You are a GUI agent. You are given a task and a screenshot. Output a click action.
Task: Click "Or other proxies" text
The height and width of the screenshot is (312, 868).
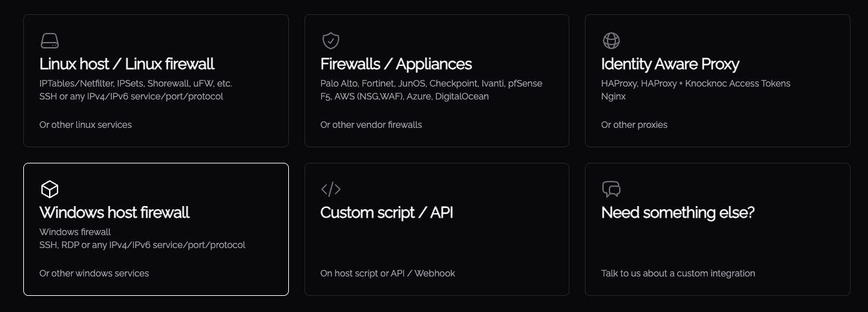tap(634, 125)
